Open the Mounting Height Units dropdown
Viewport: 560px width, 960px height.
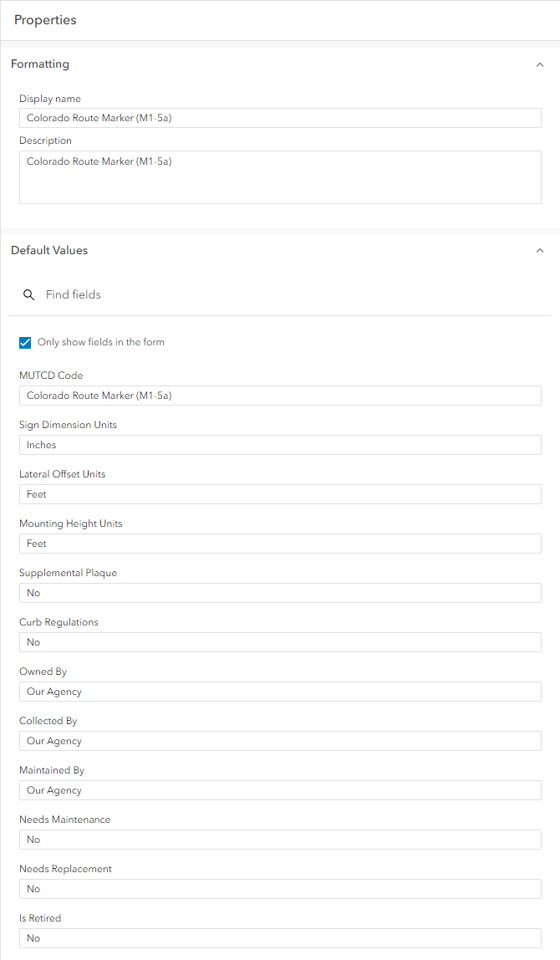click(280, 543)
